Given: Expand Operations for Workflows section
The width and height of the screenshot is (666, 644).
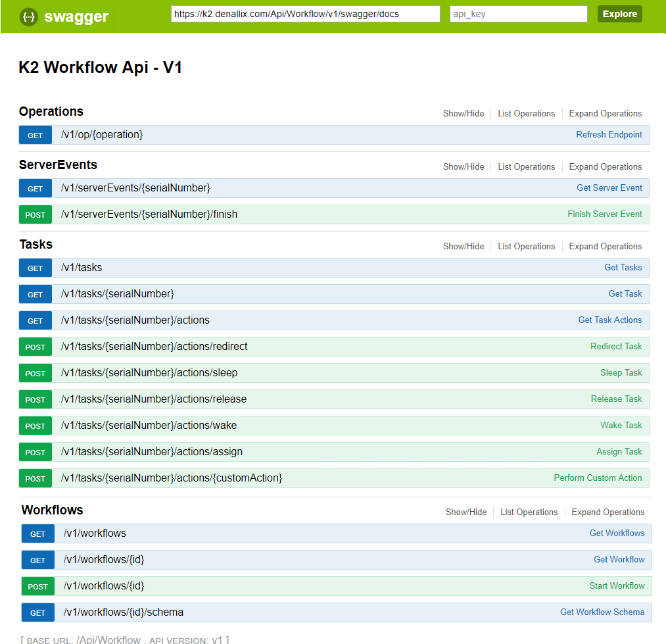Looking at the screenshot, I should tap(607, 512).
